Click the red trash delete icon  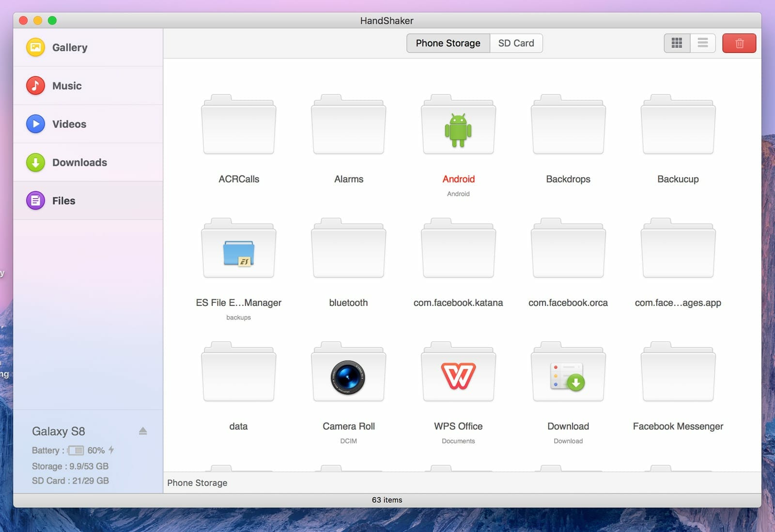(739, 43)
